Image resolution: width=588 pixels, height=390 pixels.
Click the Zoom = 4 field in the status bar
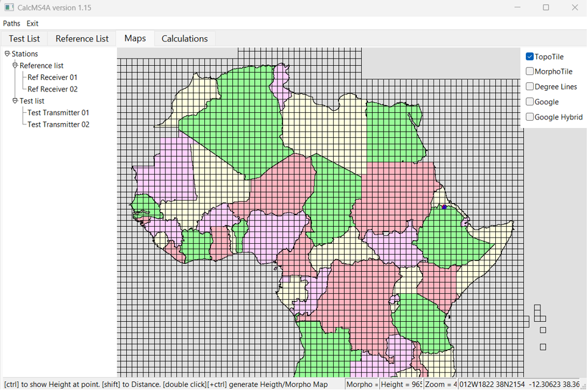click(442, 385)
